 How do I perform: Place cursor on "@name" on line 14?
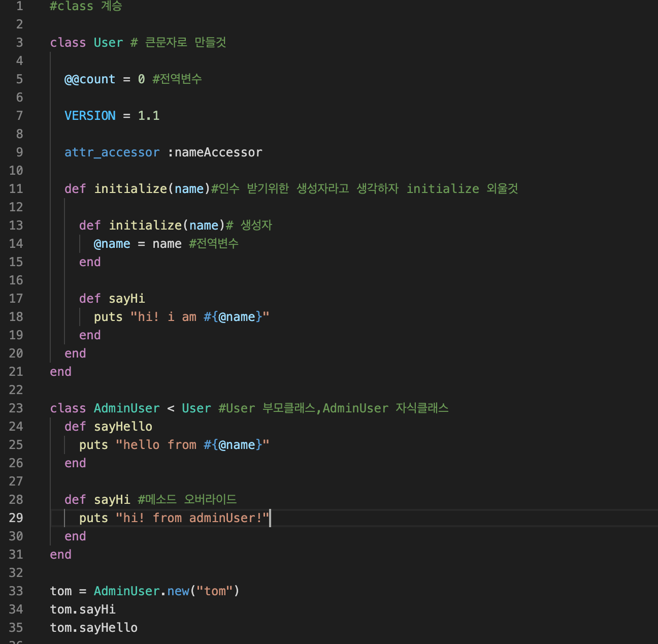click(x=112, y=244)
